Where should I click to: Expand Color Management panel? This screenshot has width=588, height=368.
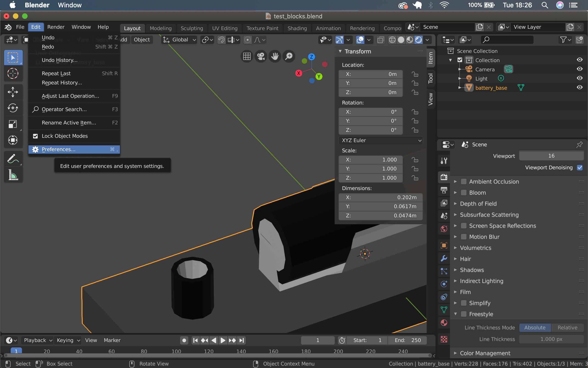[x=455, y=353]
